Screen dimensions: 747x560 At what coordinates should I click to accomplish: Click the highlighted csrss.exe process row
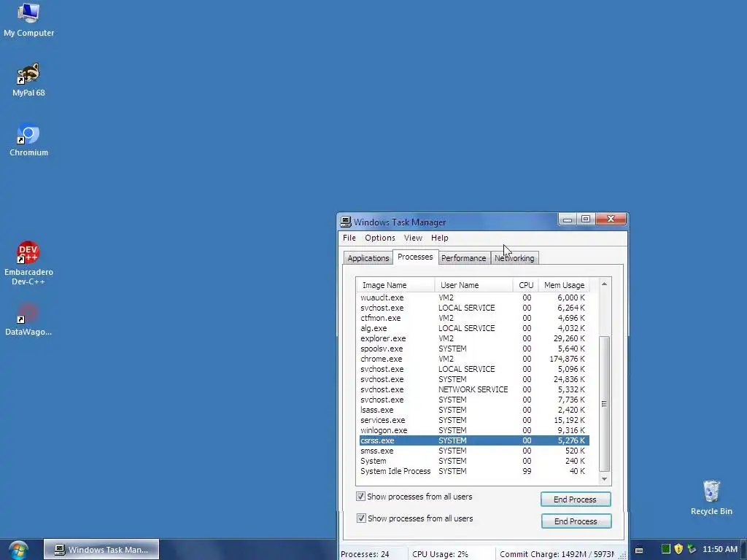point(474,440)
